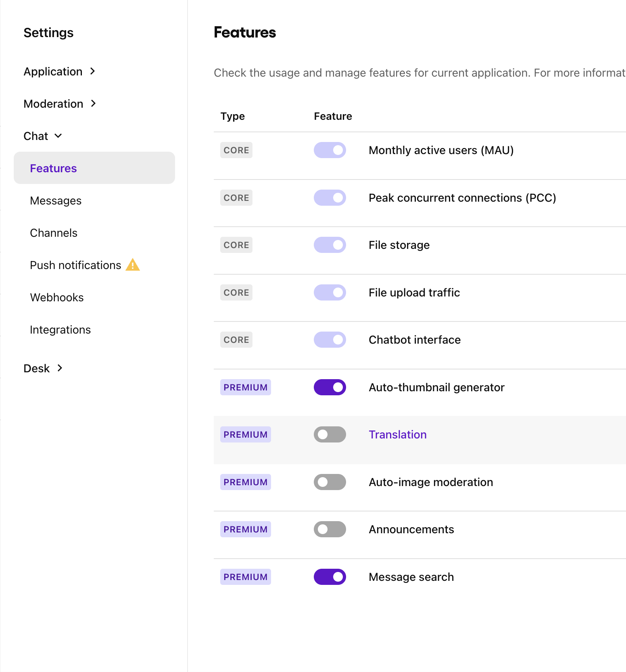Open the Messages settings page

pos(56,200)
